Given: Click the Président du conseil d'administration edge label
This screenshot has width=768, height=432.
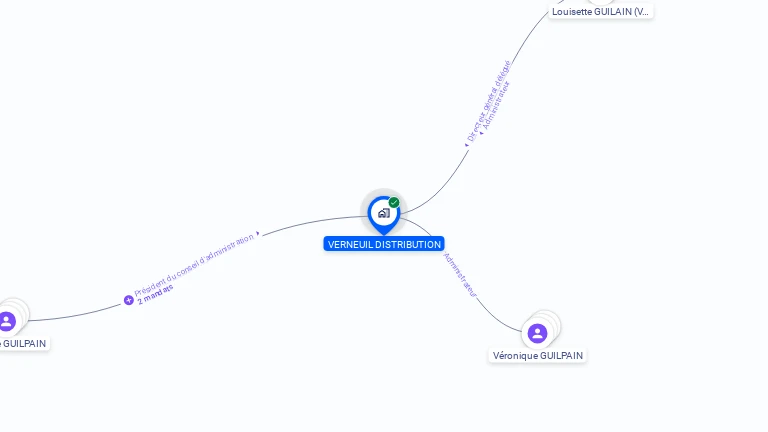Looking at the screenshot, I should tap(194, 264).
